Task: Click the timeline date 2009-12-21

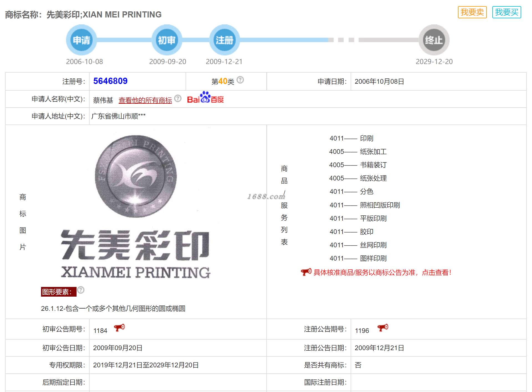Action: pyautogui.click(x=224, y=62)
